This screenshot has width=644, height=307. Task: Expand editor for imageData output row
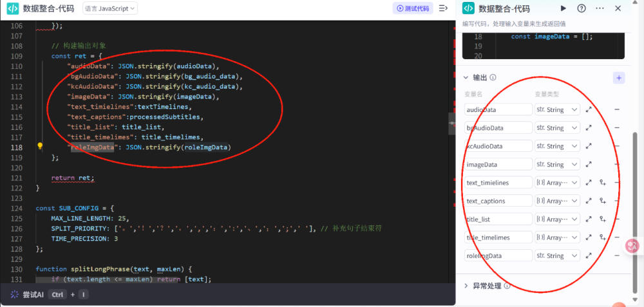click(x=589, y=164)
